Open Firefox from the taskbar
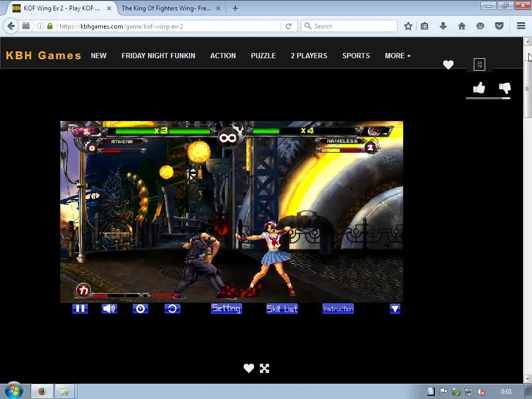Viewport: 532px width, 399px height. coord(42,392)
